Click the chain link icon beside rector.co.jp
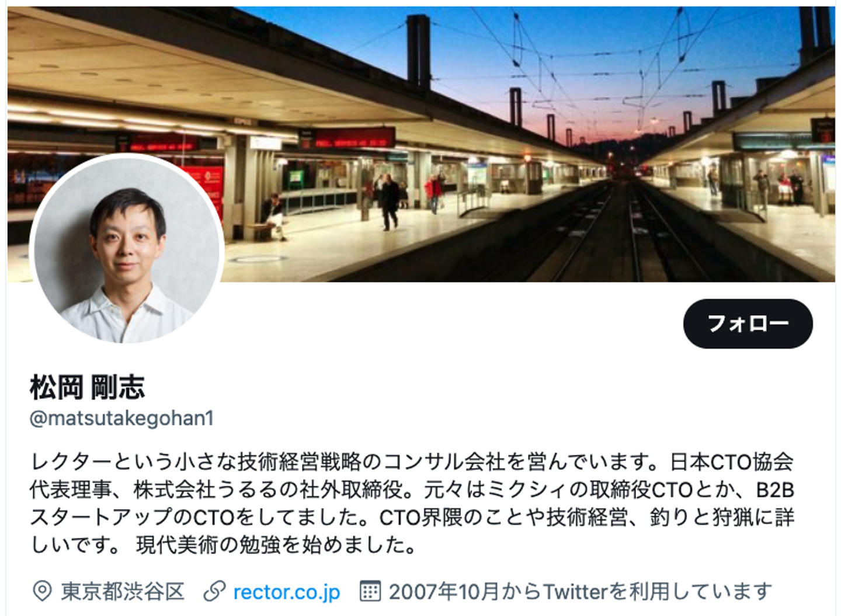This screenshot has width=841, height=616. point(214,591)
